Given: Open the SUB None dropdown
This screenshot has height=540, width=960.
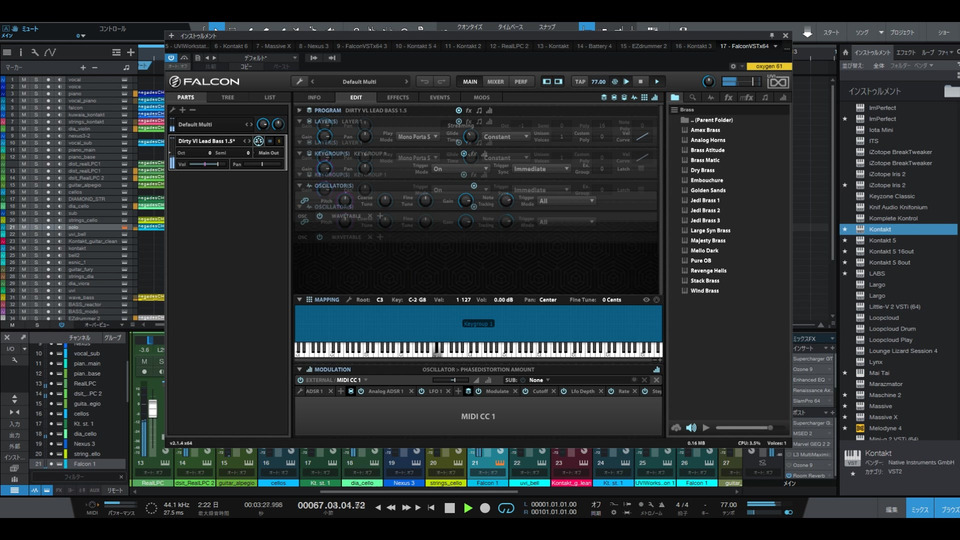Looking at the screenshot, I should [539, 380].
